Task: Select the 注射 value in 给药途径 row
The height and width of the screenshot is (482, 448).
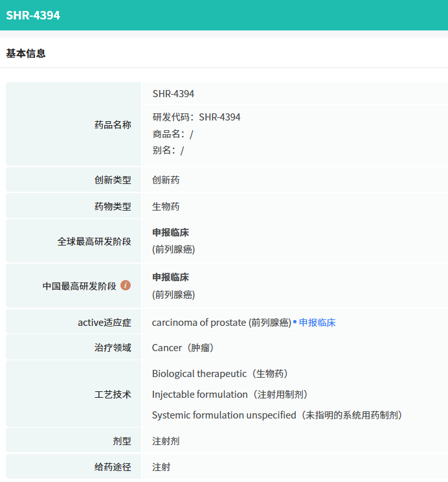Action: point(161,467)
